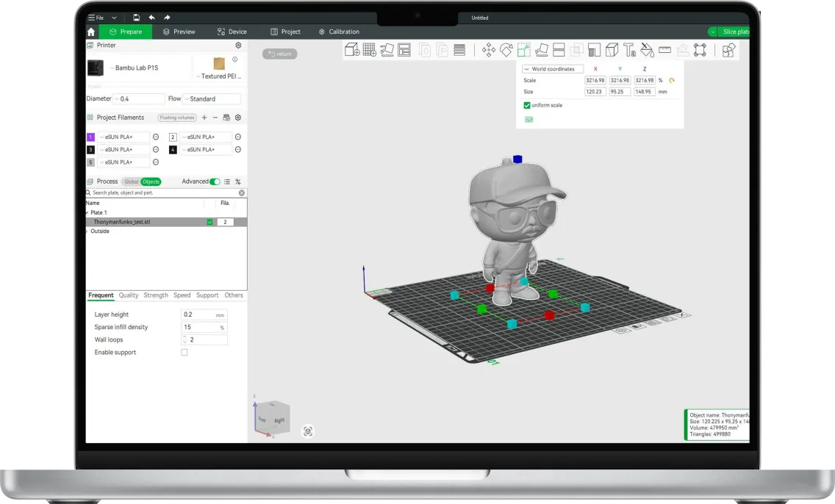Click the purple filament 1 color swatch
835x504 pixels.
90,137
